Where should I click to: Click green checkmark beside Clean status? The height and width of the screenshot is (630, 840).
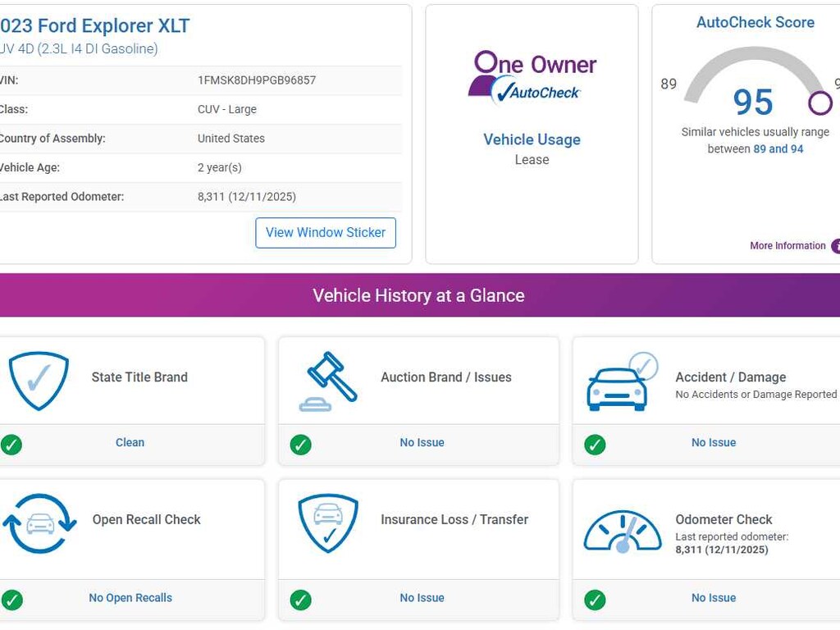11,445
